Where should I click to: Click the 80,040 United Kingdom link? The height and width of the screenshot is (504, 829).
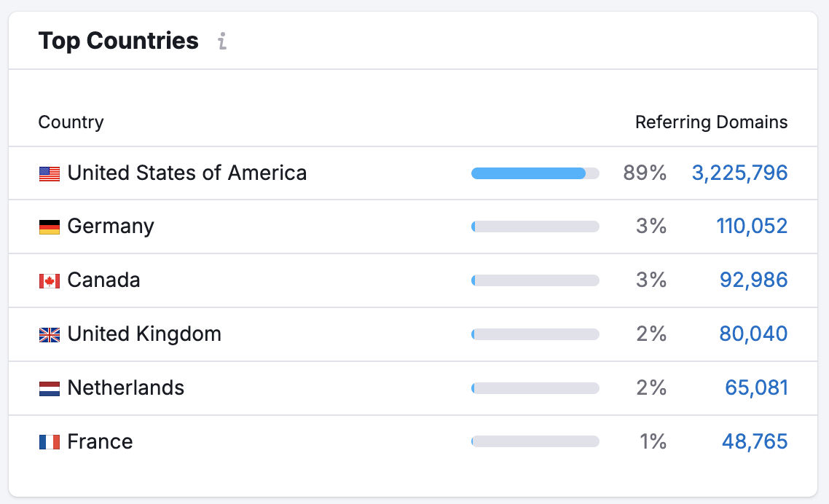click(x=754, y=334)
